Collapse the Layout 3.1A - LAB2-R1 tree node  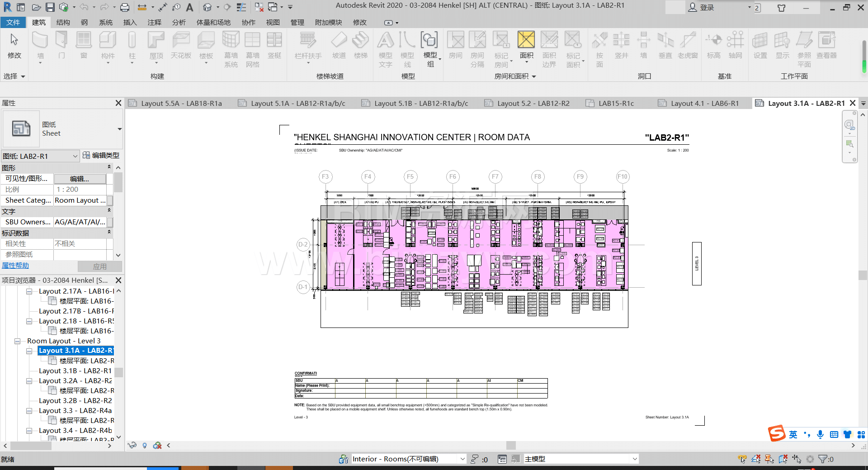[29, 351]
